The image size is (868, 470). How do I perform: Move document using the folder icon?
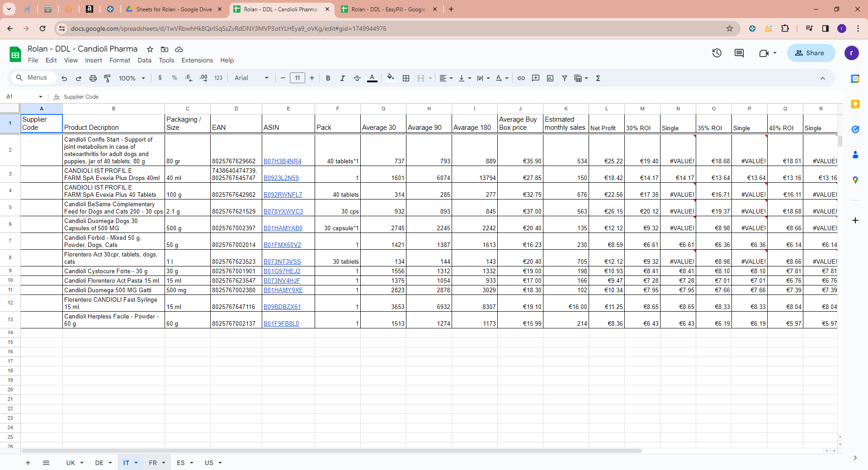tap(165, 49)
